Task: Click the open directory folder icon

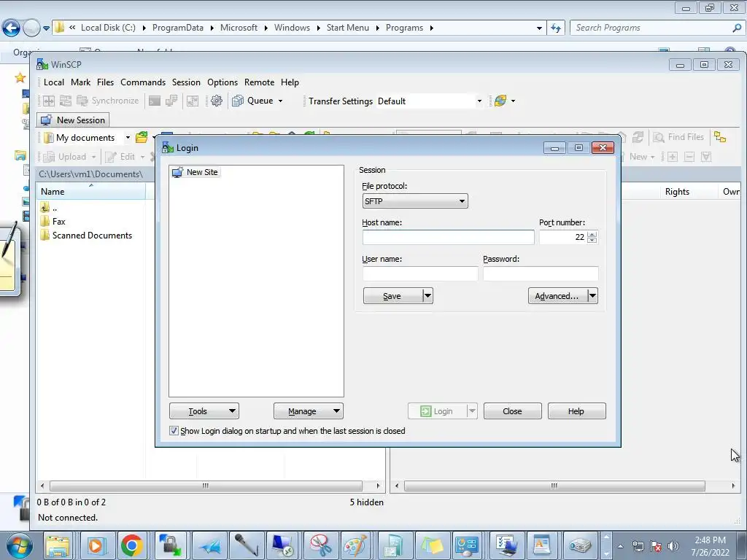Action: [142, 138]
